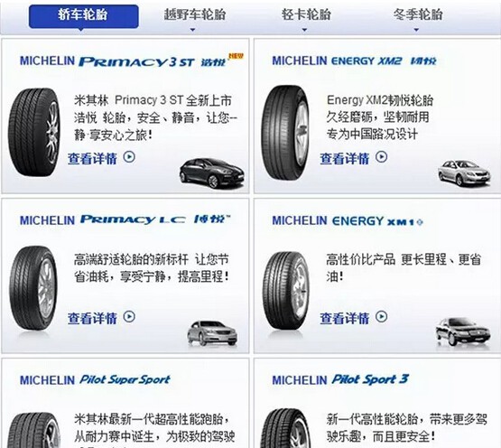Open the 越野车轮胎 tab
This screenshot has height=448, width=501.
tap(195, 14)
